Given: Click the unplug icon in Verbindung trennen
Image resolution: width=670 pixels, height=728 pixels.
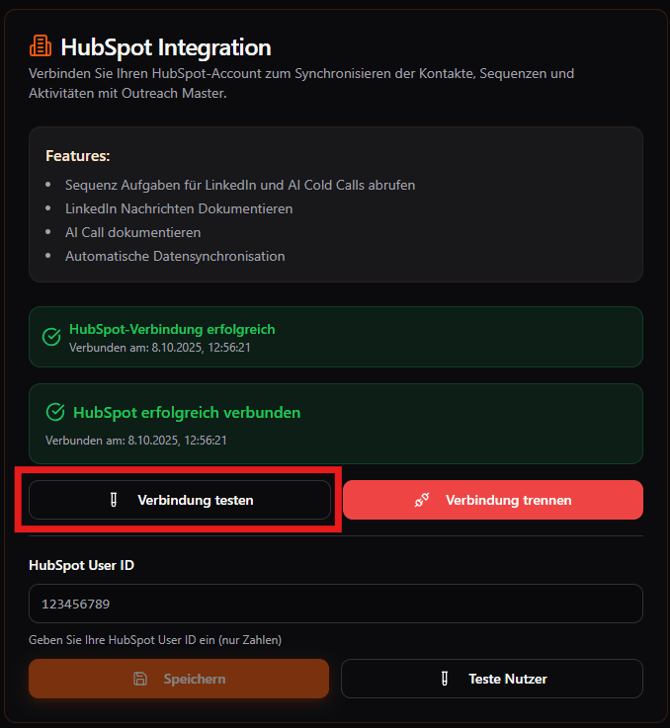Looking at the screenshot, I should tap(422, 500).
